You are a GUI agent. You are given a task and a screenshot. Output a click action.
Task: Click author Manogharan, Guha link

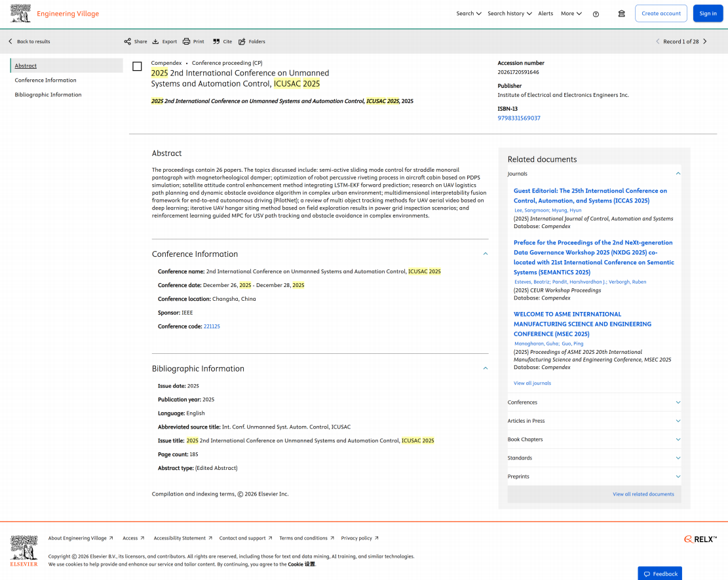click(x=537, y=343)
